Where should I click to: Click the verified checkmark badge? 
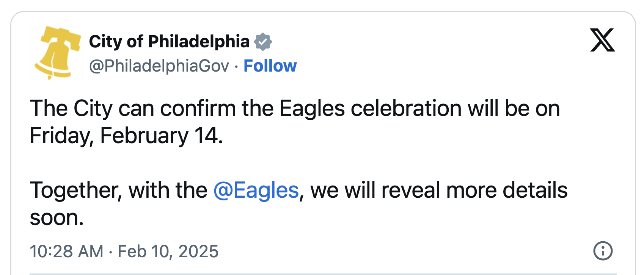pos(263,42)
